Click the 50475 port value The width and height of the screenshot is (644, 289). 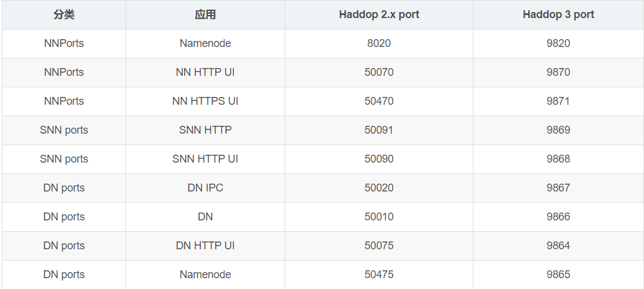[379, 275]
